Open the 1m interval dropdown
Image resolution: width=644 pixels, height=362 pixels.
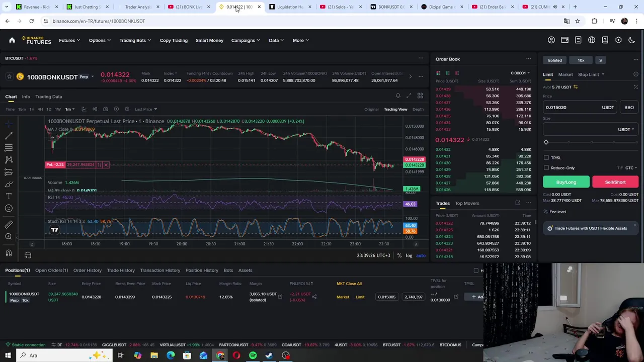pyautogui.click(x=70, y=109)
